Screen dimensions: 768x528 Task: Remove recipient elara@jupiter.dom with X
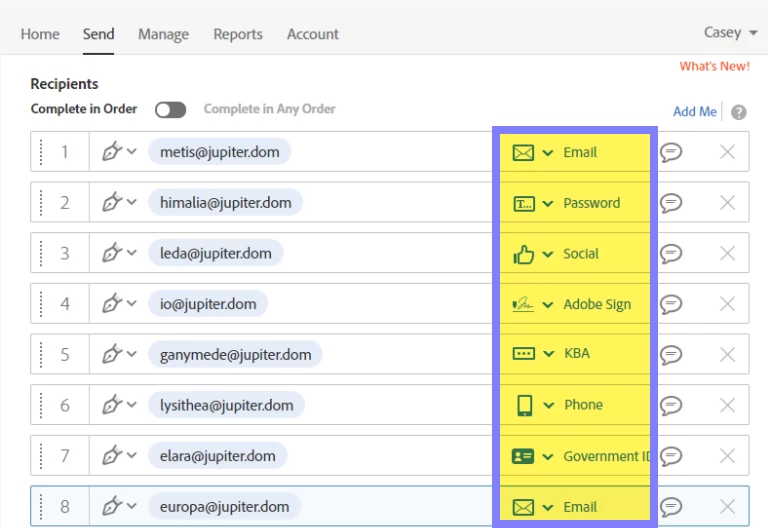tap(727, 456)
